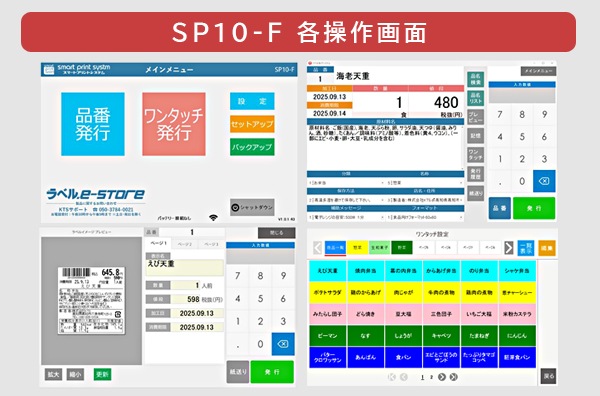Select the えび天重 one-touch tile

(x=328, y=271)
